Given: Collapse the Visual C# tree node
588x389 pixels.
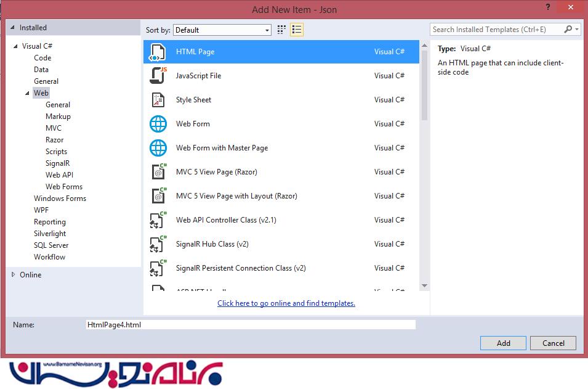Looking at the screenshot, I should pyautogui.click(x=15, y=46).
